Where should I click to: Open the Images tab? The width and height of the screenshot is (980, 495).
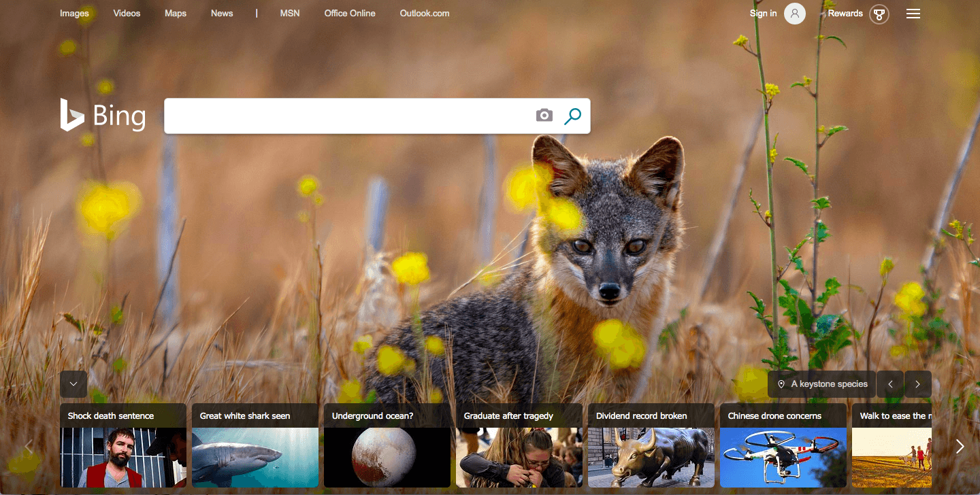pyautogui.click(x=74, y=14)
